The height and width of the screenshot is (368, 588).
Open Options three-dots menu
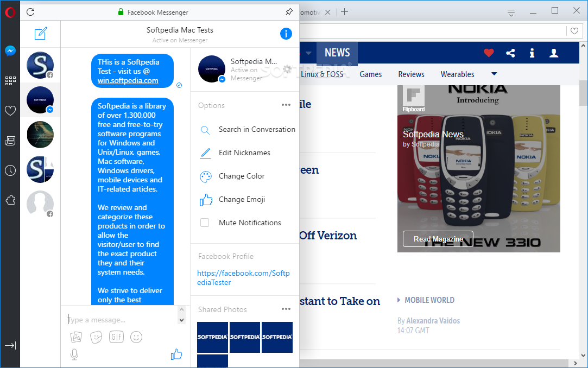point(286,105)
